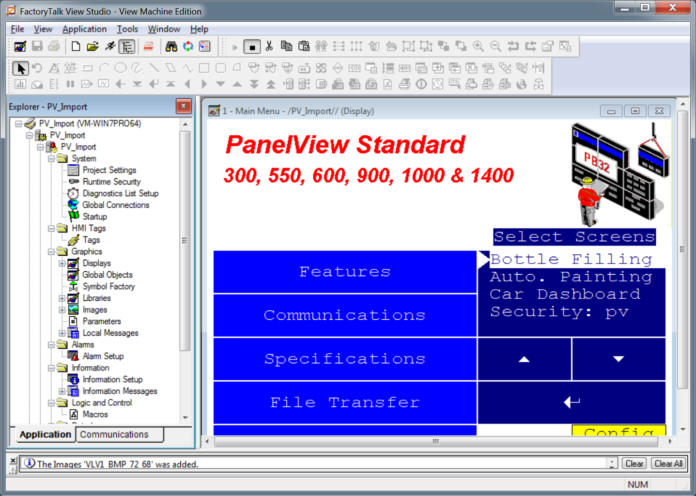The width and height of the screenshot is (696, 496).
Task: Select the Move Left arrow key tool
Action: 187,84
